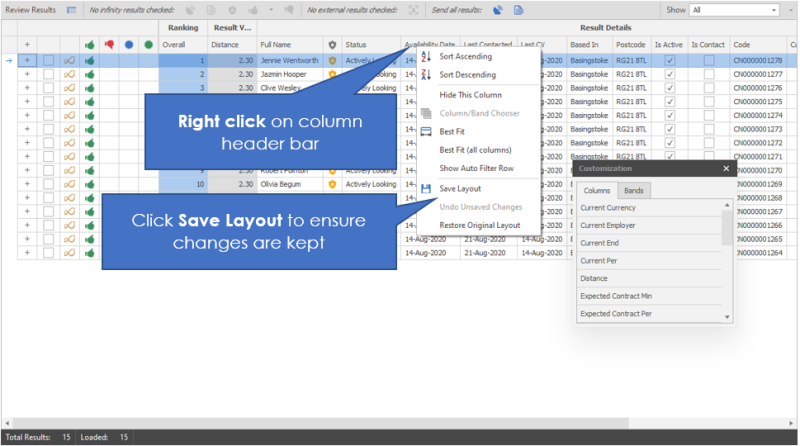The height and width of the screenshot is (446, 800).
Task: Click the Review Results layout icon
Action: [70, 10]
